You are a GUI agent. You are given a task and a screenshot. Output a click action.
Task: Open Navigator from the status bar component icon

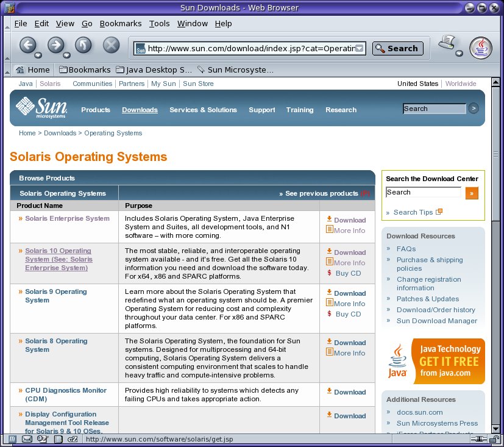point(12,439)
